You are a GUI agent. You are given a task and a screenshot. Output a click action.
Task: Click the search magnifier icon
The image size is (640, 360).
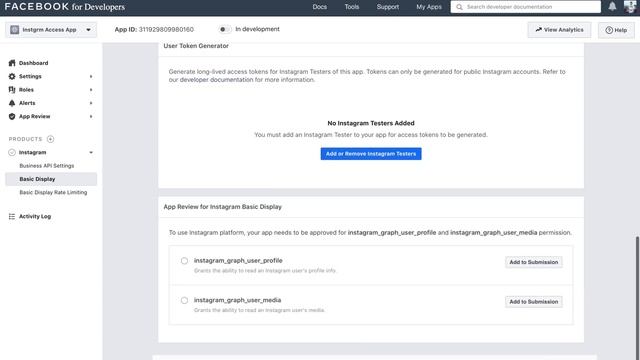[459, 7]
